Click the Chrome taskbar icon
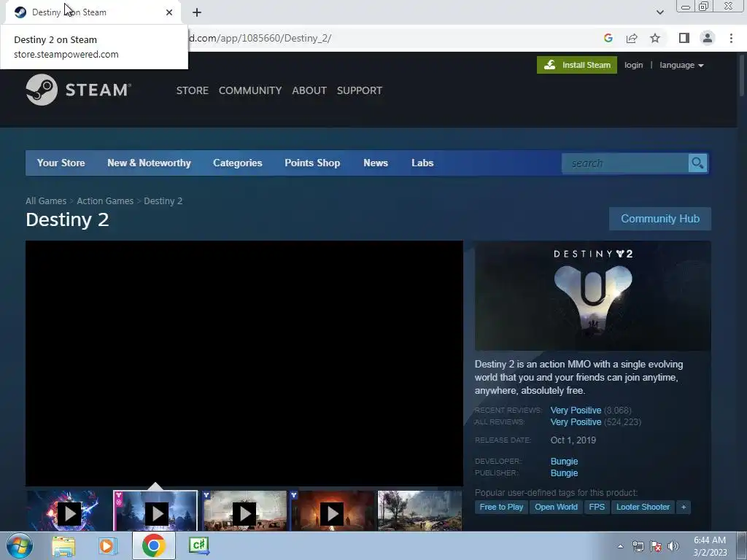 point(153,545)
